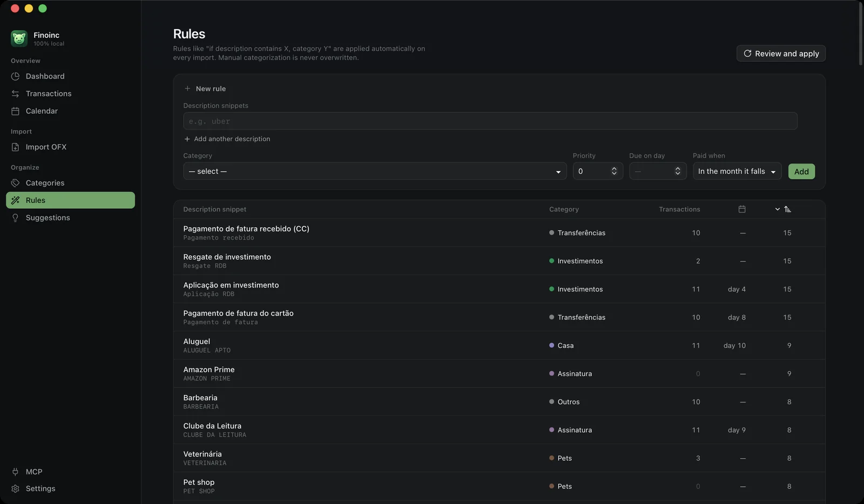Select the Clube da Leitura rule

point(499,430)
